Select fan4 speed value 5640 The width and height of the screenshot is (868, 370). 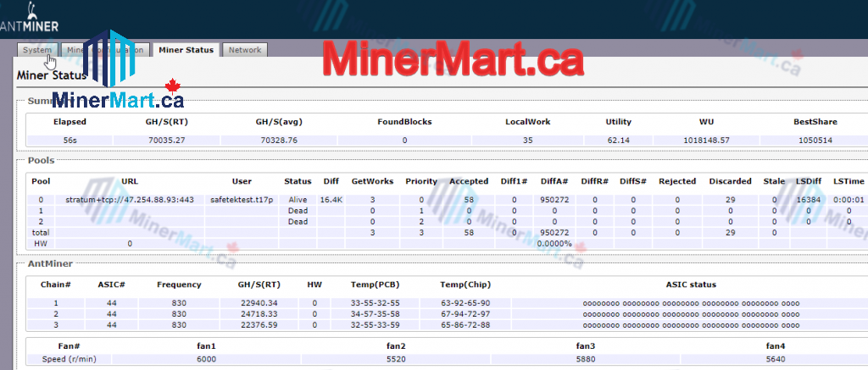pos(775,359)
